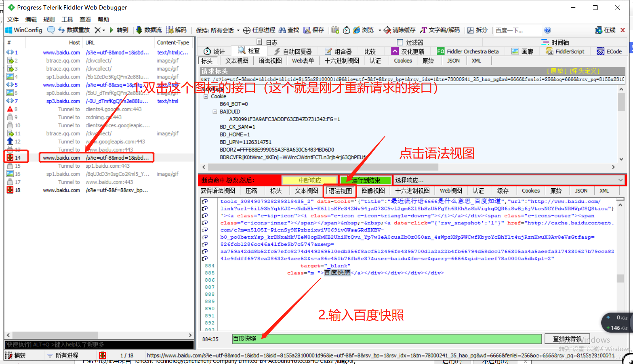
Task: Click 运行到结束 green button
Action: 366,180
